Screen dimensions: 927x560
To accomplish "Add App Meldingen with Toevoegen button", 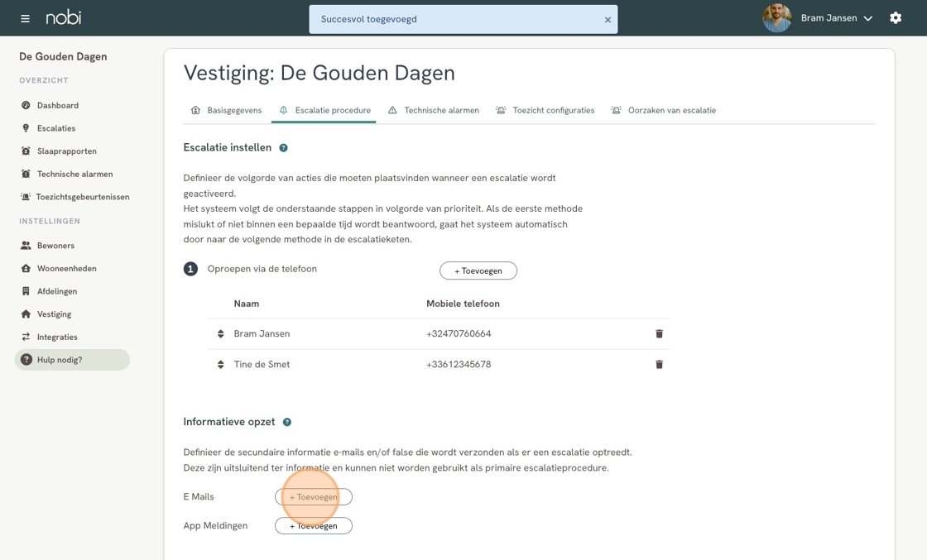I will tap(314, 526).
